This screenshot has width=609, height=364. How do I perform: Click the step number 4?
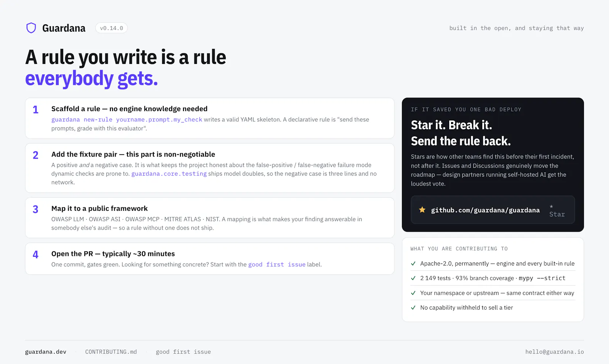[x=35, y=254]
